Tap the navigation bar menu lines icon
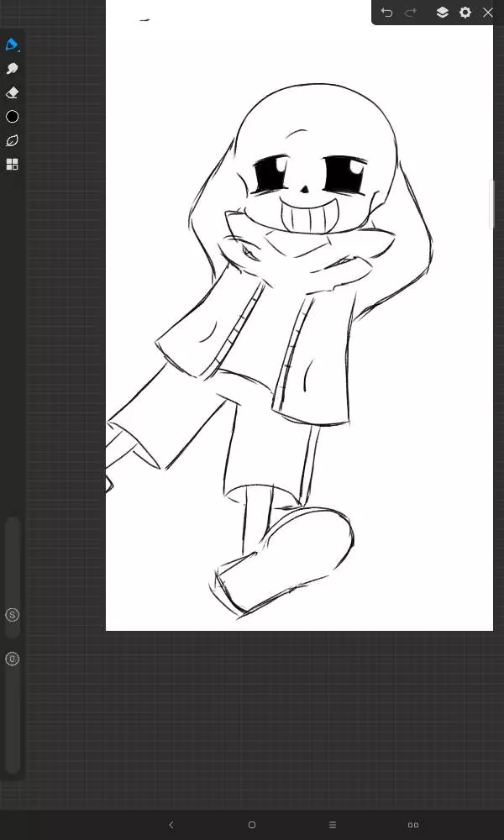The width and height of the screenshot is (504, 840). [333, 825]
